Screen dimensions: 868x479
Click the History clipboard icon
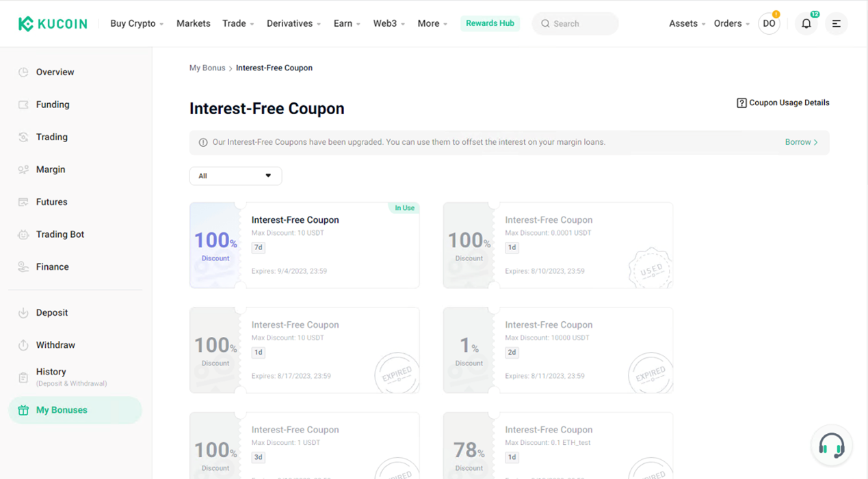pos(23,377)
